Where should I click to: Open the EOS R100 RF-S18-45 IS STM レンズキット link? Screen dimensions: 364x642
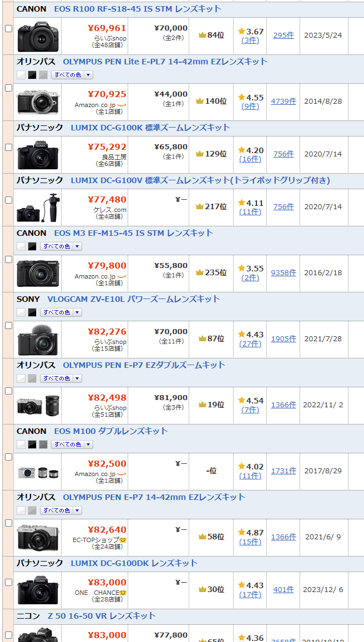click(138, 8)
